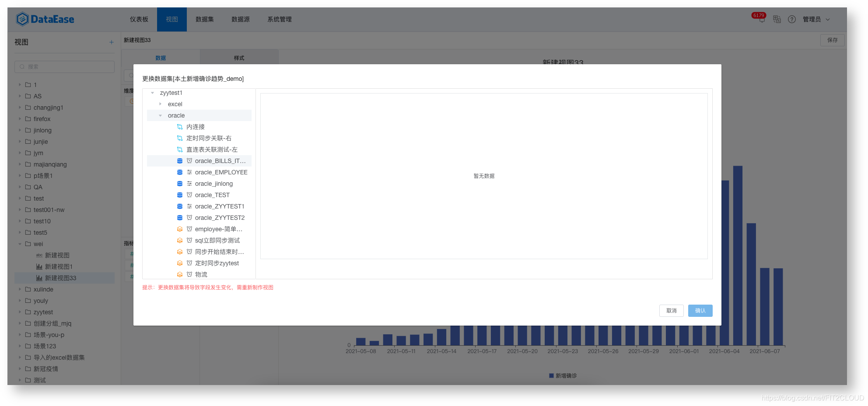Click the bar chart icon for 新建视图1
The width and height of the screenshot is (868, 406).
tap(39, 267)
